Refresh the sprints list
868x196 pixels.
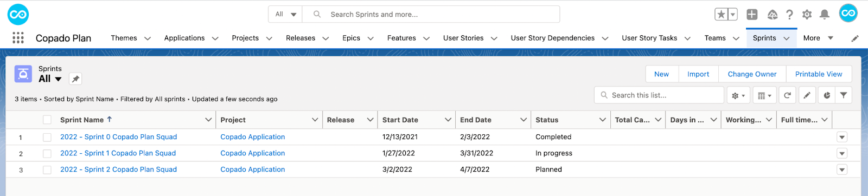(787, 95)
